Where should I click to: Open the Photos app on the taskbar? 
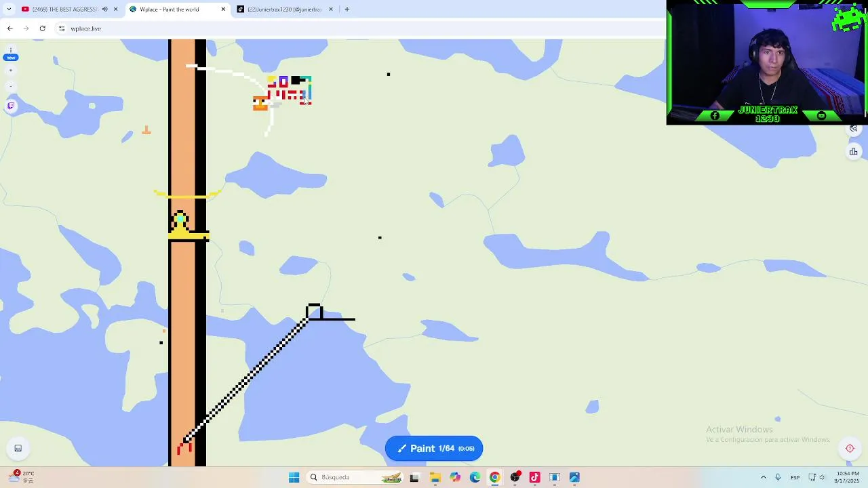coord(574,477)
